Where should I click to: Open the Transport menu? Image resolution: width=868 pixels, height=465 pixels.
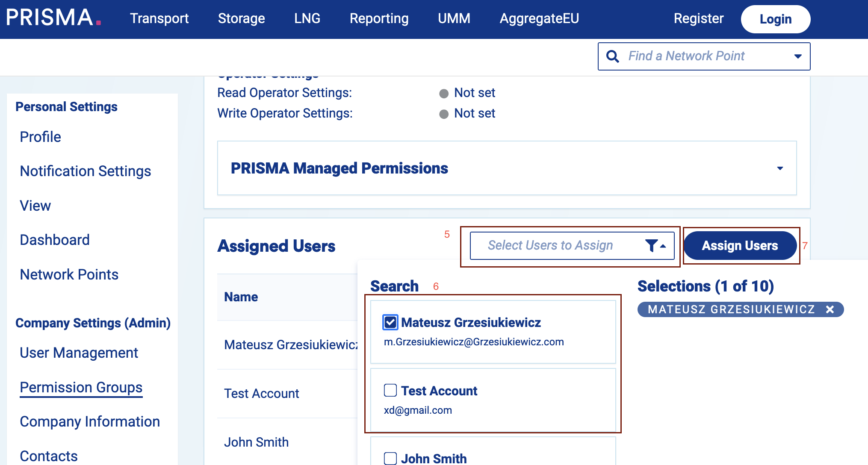point(159,18)
